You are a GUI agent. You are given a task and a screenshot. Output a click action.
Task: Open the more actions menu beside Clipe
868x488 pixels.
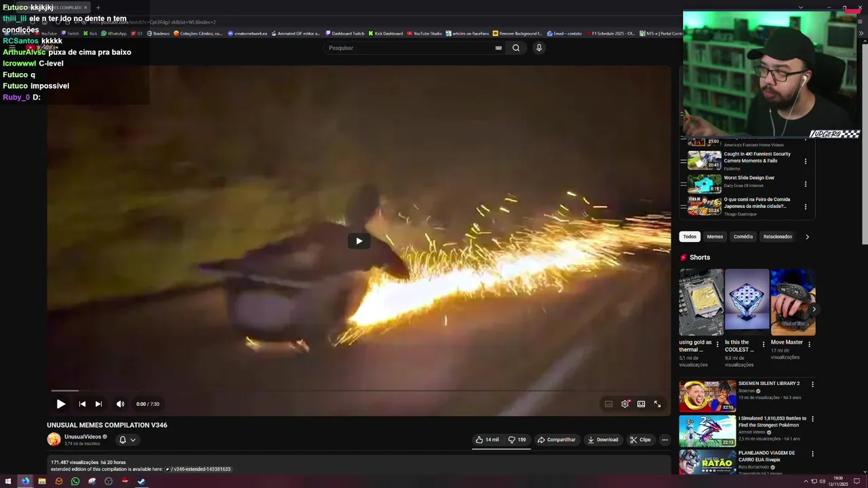click(665, 440)
